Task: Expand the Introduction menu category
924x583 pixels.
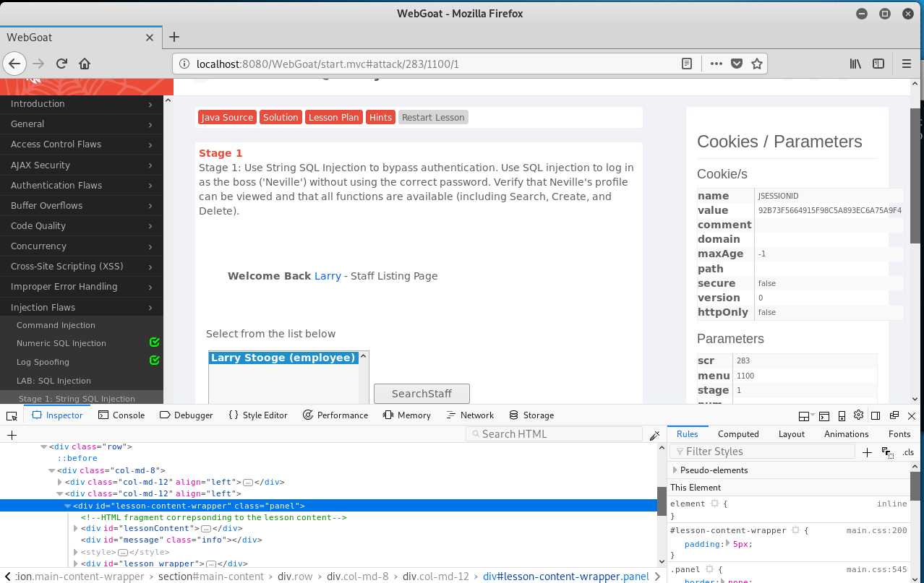Action: point(82,104)
